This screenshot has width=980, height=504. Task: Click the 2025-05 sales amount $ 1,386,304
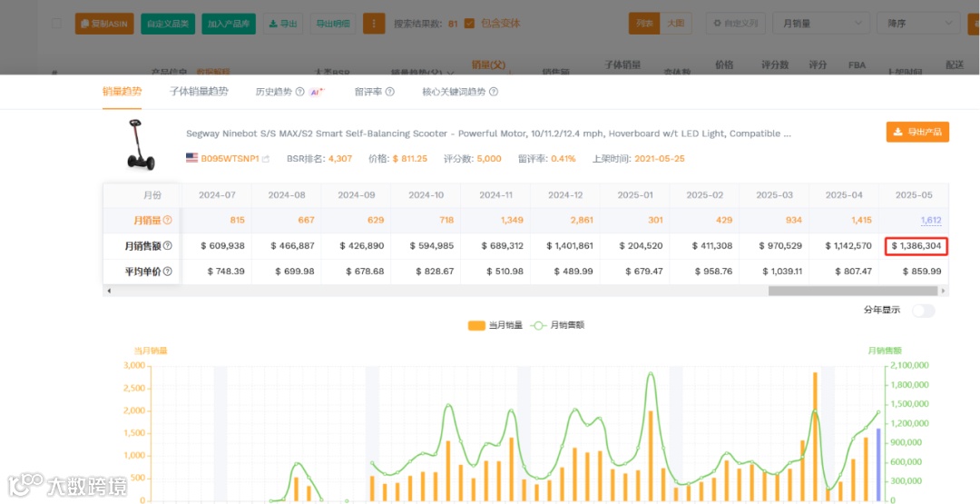916,246
